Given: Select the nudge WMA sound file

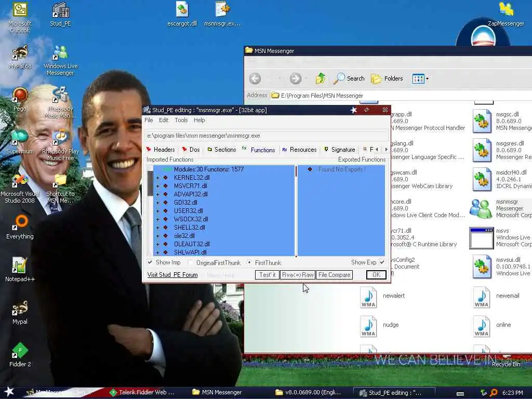Looking at the screenshot, I should click(368, 326).
